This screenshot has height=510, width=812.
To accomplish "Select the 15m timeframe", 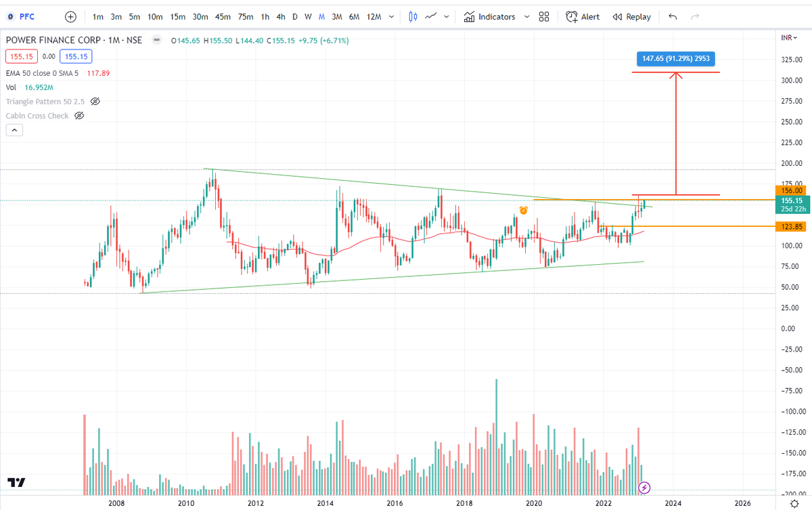I will 178,16.
